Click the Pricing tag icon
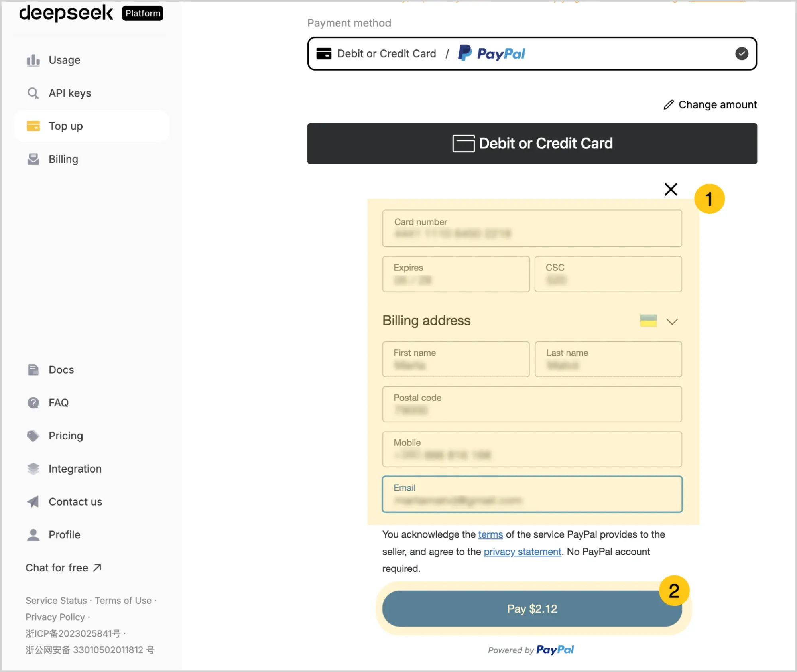This screenshot has width=797, height=672. click(x=33, y=436)
